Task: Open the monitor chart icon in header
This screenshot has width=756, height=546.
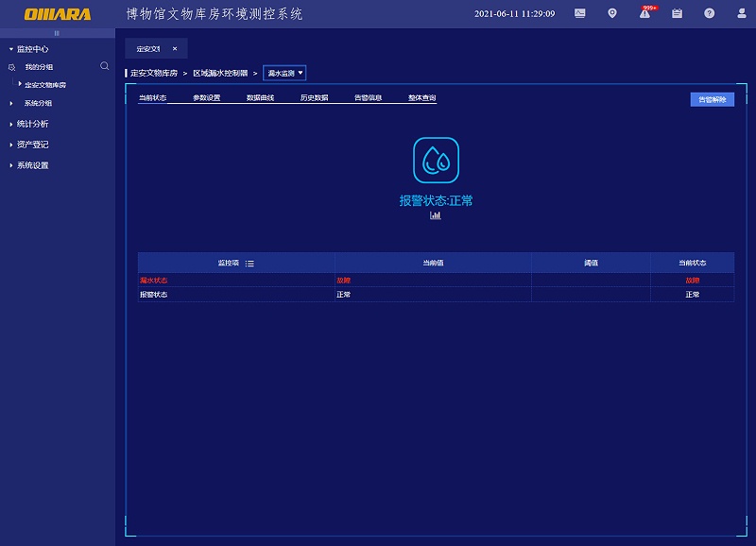Action: 580,14
